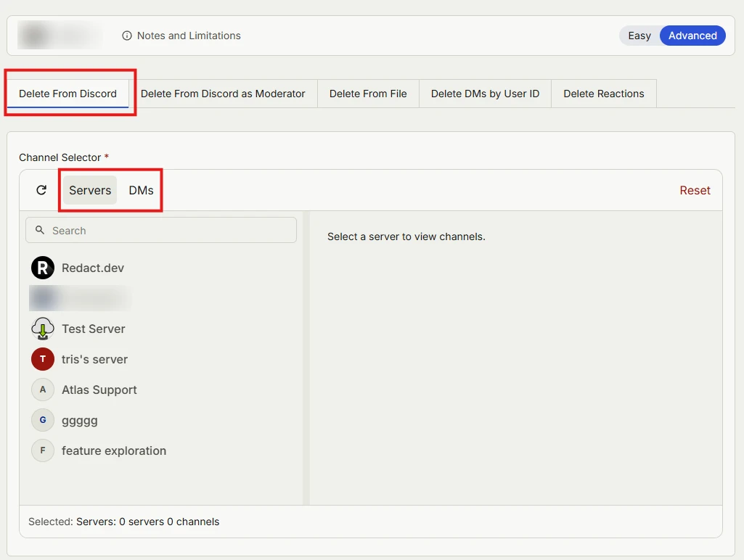The width and height of the screenshot is (744, 560).
Task: Go to the Delete DMs by User ID tab
Action: (485, 94)
